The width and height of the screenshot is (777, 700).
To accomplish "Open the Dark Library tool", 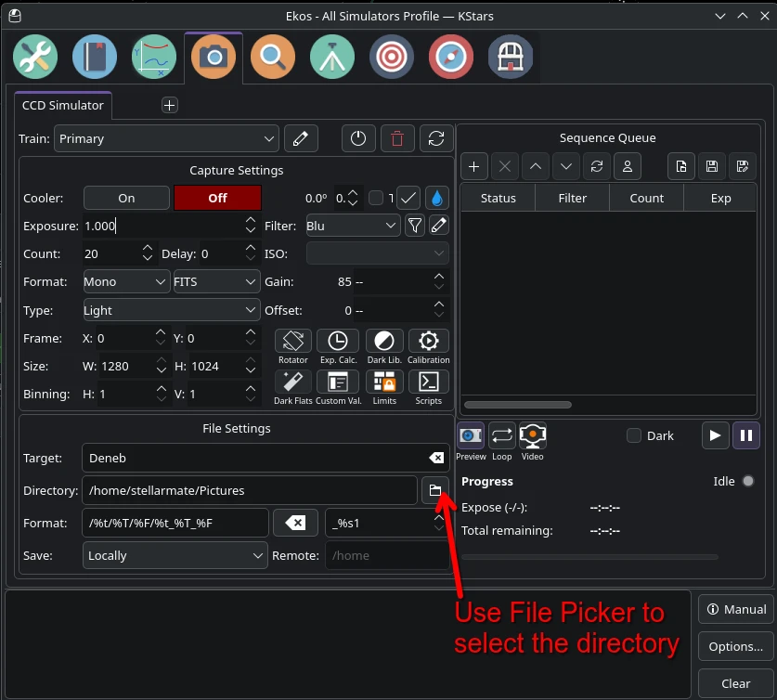I will coord(384,341).
